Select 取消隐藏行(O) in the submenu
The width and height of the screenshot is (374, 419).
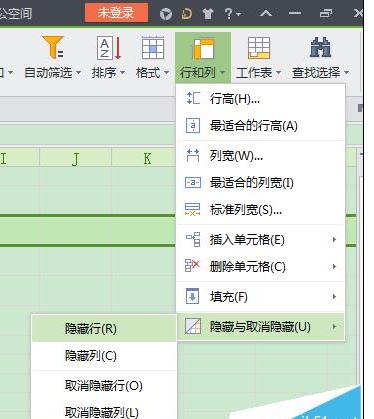[104, 386]
